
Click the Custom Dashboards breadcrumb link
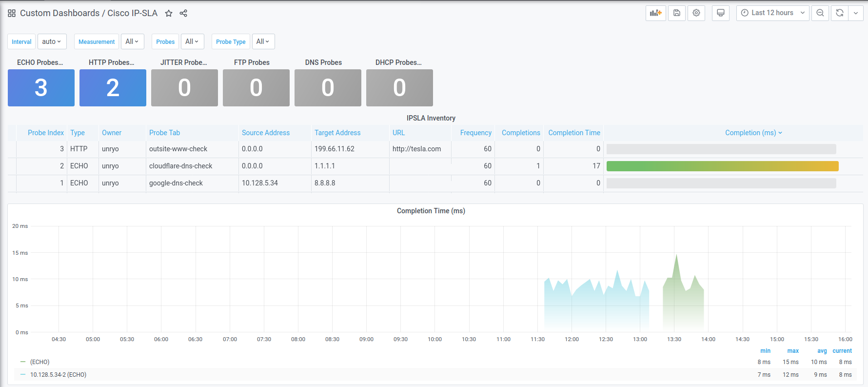[59, 13]
